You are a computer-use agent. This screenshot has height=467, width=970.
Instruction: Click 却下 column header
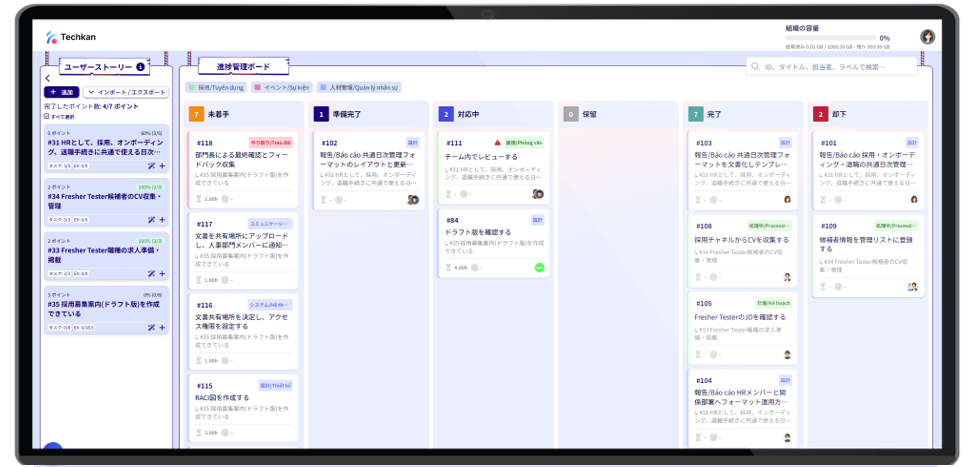[x=868, y=114]
